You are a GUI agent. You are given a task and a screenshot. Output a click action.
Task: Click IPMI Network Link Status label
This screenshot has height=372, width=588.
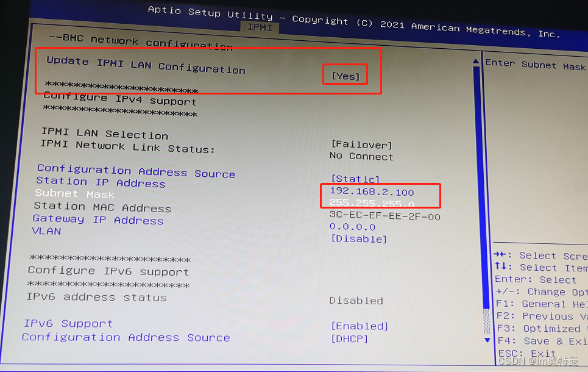[127, 146]
